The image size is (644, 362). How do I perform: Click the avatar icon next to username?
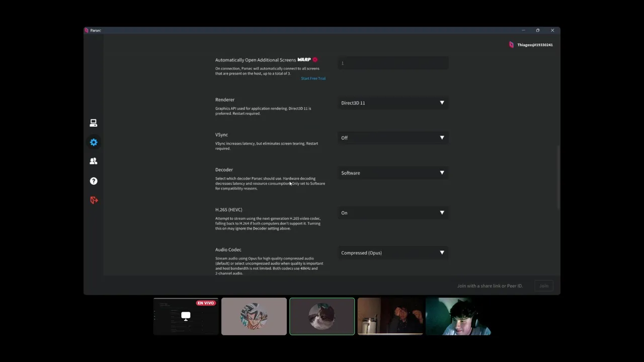(x=511, y=45)
